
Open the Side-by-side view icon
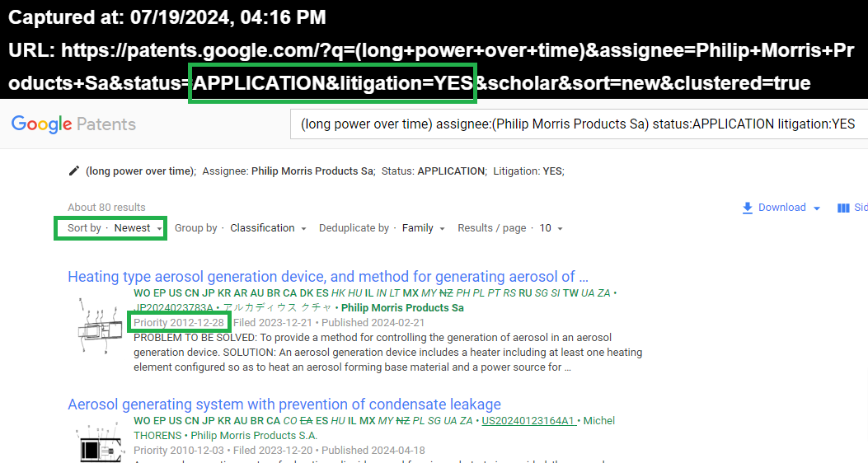point(843,208)
